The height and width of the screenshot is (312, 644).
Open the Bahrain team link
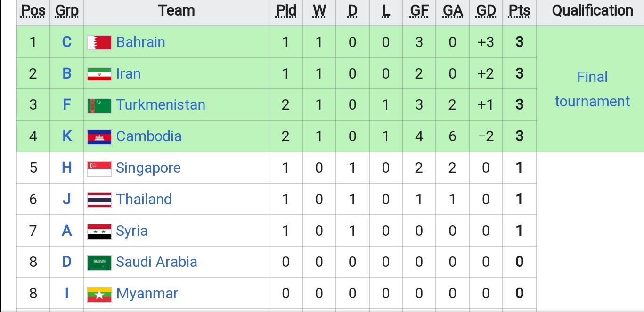140,42
